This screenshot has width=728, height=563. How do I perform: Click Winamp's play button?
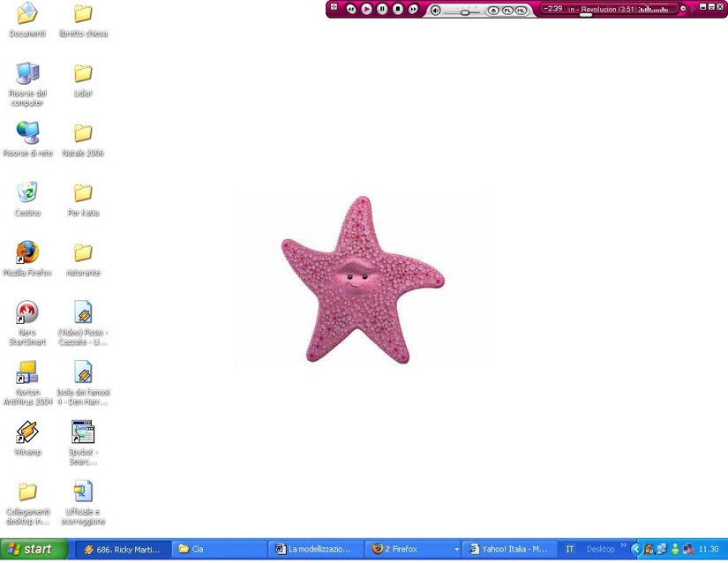(366, 9)
